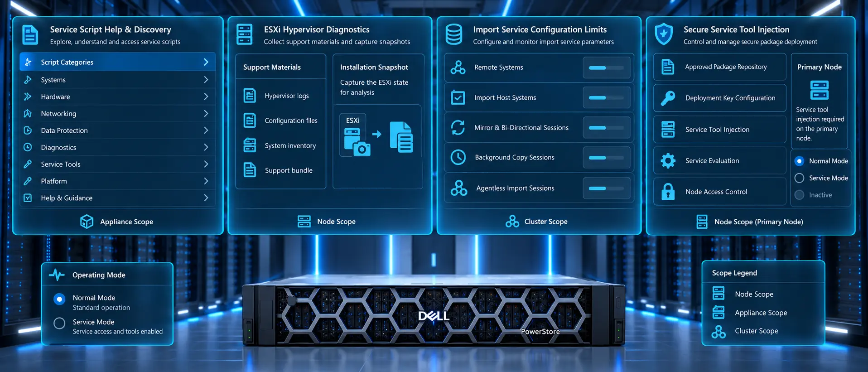Click the Deployment Key Configuration key icon
This screenshot has height=372, width=868.
pos(668,98)
